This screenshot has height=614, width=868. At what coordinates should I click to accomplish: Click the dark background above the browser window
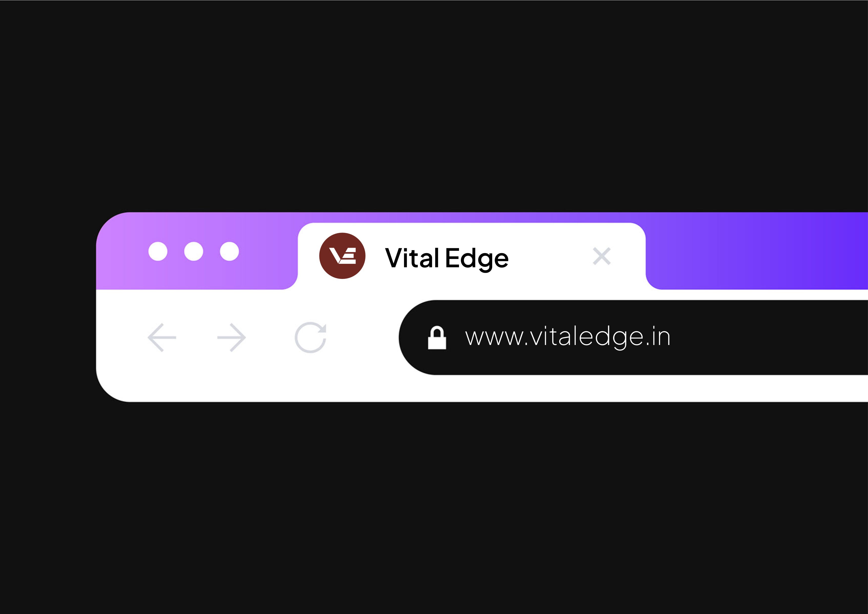tap(434, 106)
